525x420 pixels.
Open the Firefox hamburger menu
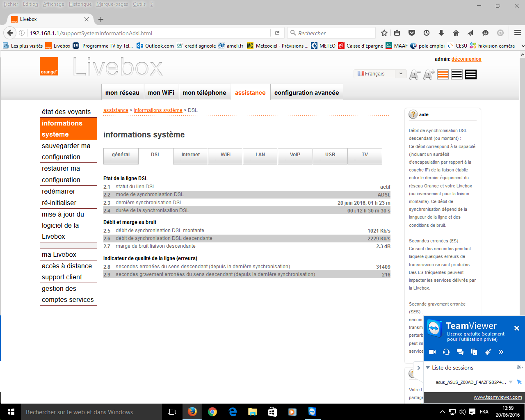pos(518,33)
